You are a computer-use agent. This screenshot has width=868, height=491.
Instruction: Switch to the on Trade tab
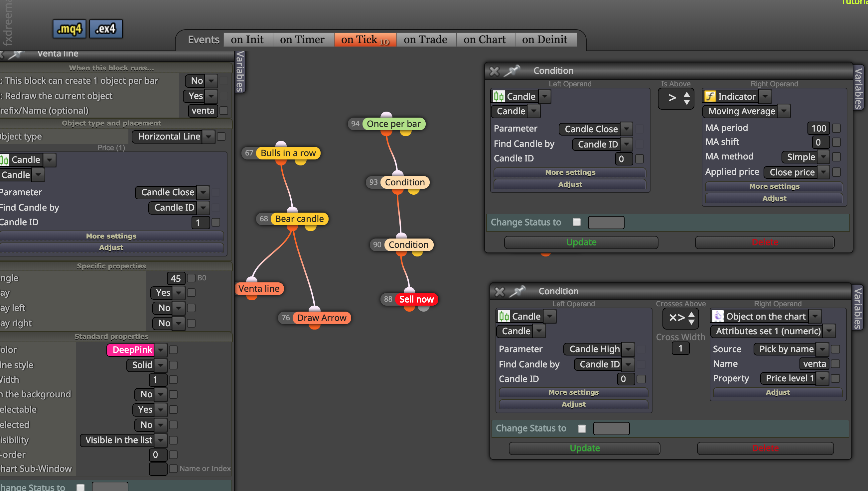point(425,40)
